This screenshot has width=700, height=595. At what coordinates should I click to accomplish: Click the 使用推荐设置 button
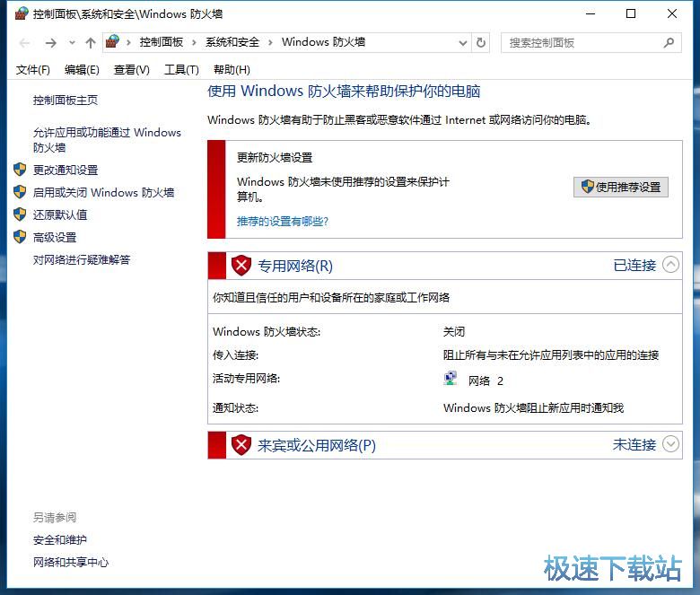621,187
